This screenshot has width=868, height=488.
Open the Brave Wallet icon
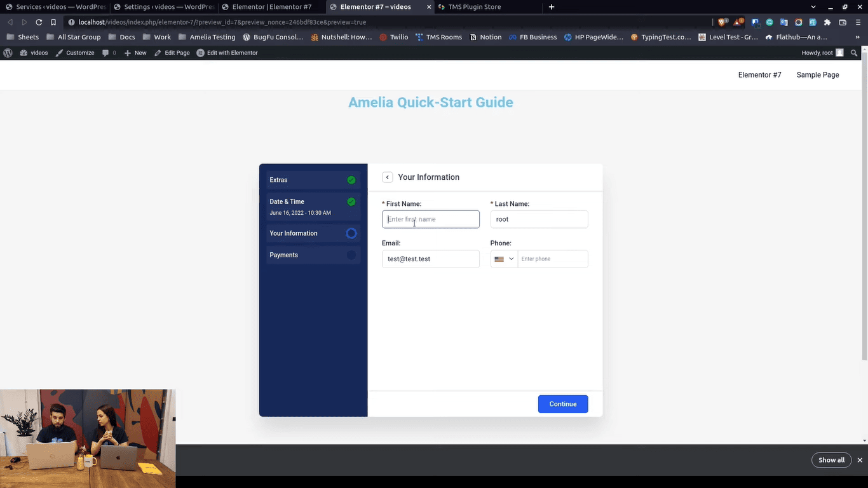click(x=843, y=22)
